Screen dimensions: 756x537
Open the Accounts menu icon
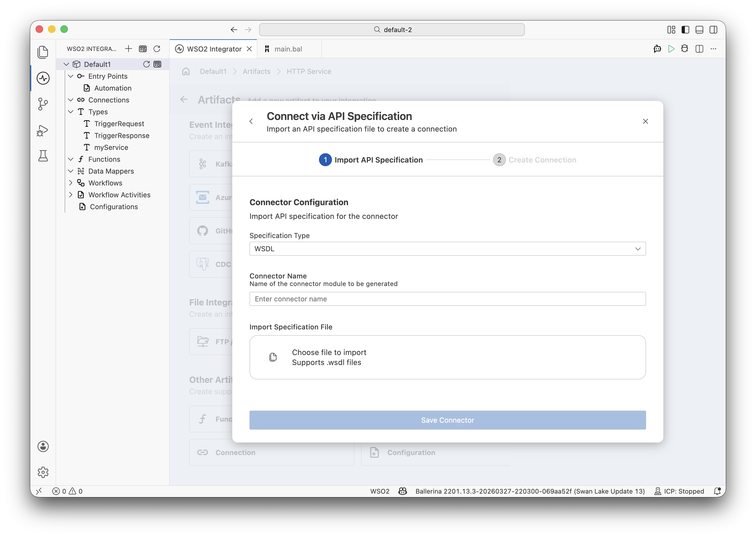click(43, 446)
